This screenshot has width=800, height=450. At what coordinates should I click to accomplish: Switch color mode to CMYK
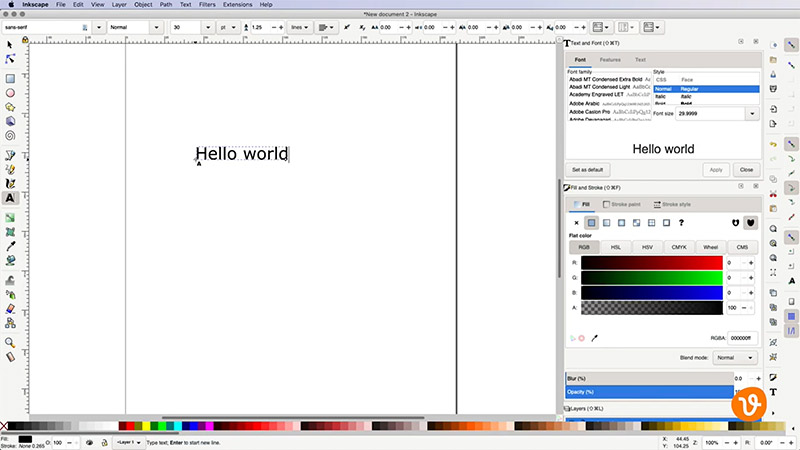[x=679, y=247]
